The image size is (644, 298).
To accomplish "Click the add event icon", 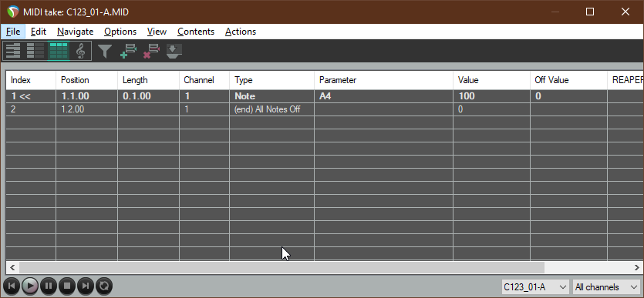I will [128, 52].
